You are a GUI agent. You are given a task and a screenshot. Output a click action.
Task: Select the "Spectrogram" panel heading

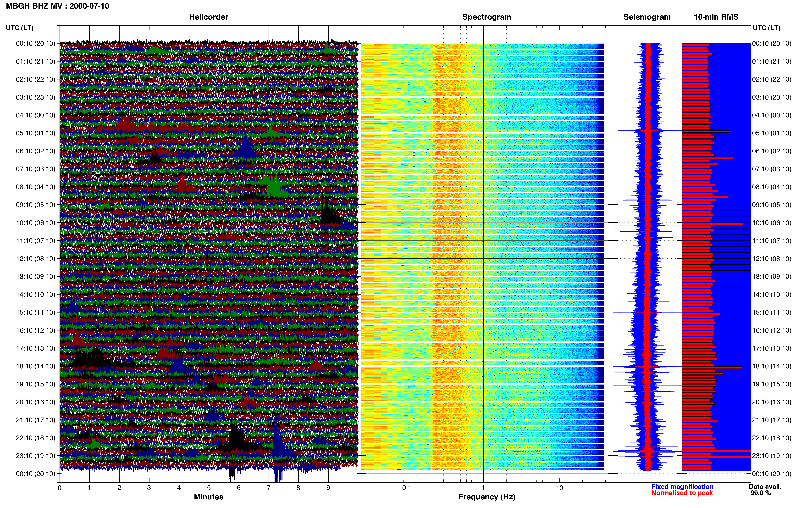click(x=487, y=17)
